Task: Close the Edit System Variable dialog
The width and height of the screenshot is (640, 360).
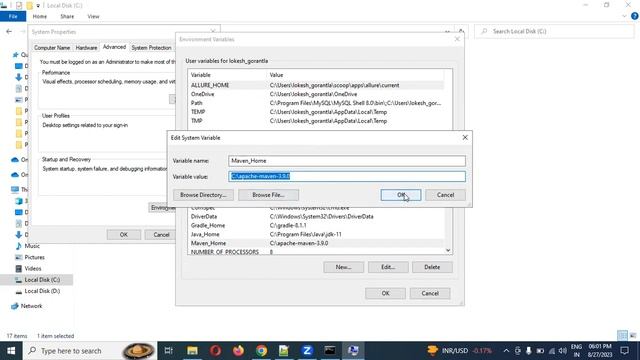Action: pos(465,138)
